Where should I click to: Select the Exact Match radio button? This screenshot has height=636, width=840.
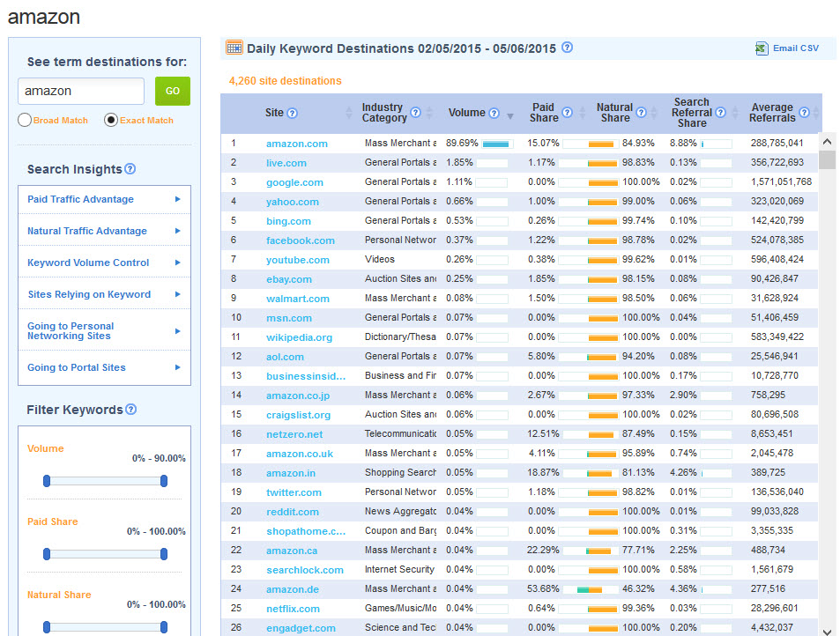(x=111, y=120)
